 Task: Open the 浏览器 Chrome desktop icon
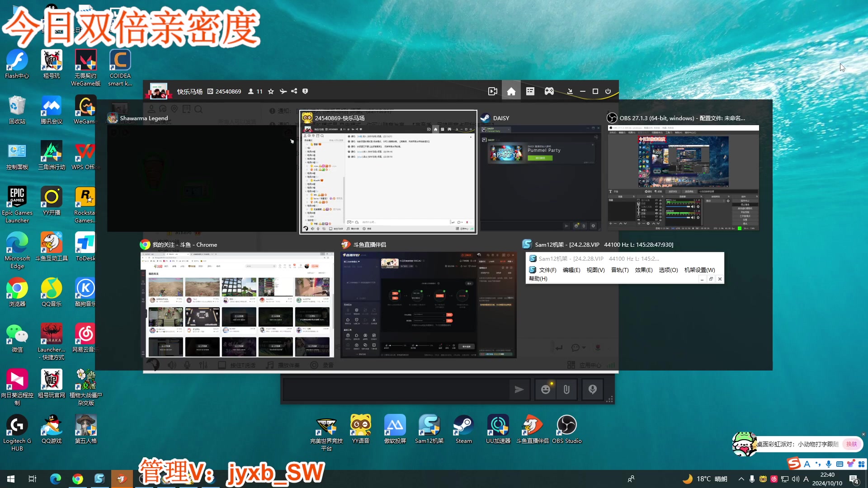17,292
